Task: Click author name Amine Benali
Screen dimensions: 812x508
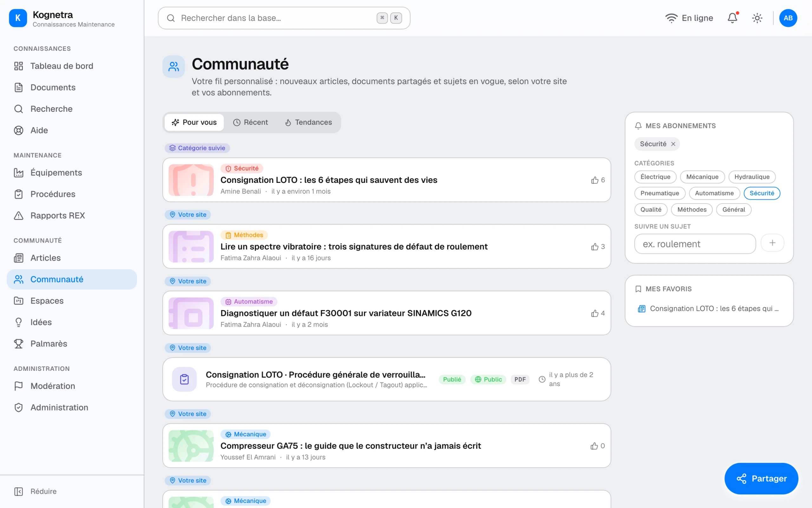Action: [240, 191]
